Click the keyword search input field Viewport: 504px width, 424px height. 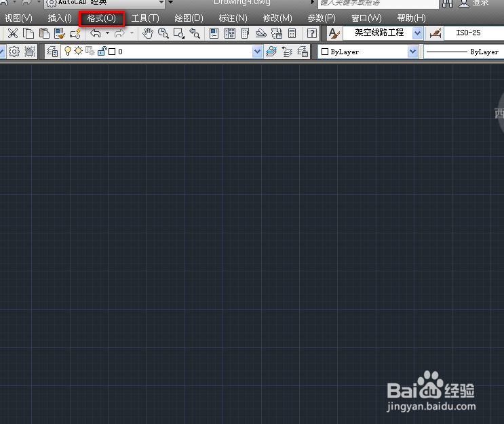pyautogui.click(x=378, y=3)
